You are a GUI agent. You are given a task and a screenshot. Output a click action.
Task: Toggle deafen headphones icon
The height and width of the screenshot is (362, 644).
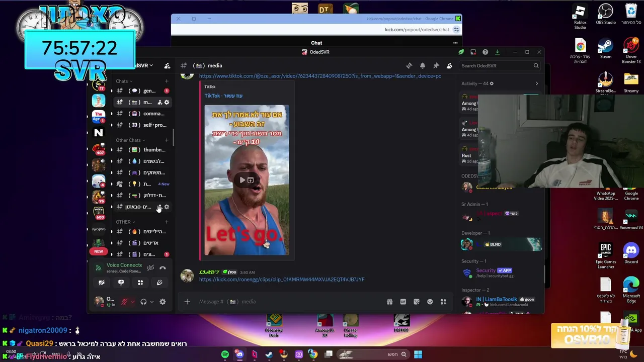tap(143, 302)
